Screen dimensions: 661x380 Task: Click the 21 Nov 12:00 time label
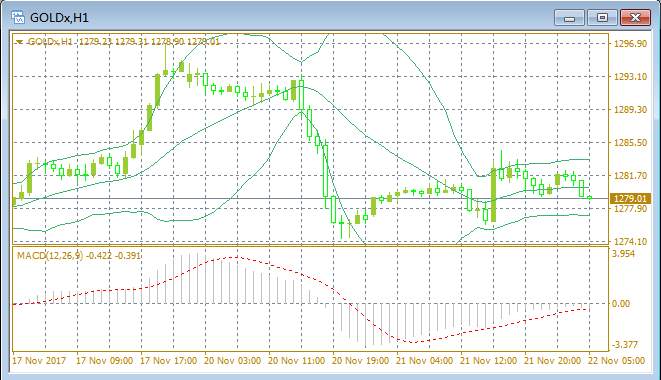[488, 361]
